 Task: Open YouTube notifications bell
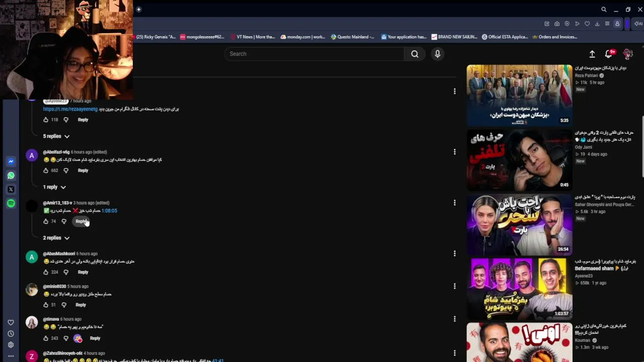click(609, 54)
